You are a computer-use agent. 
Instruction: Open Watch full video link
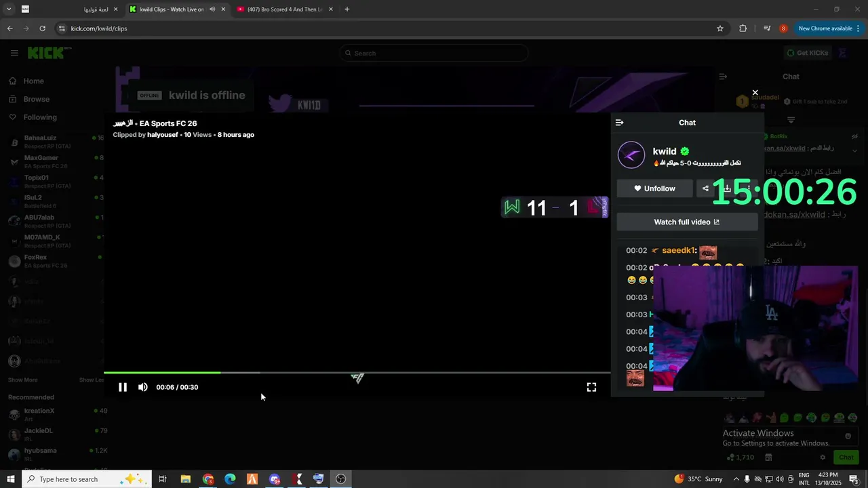687,222
